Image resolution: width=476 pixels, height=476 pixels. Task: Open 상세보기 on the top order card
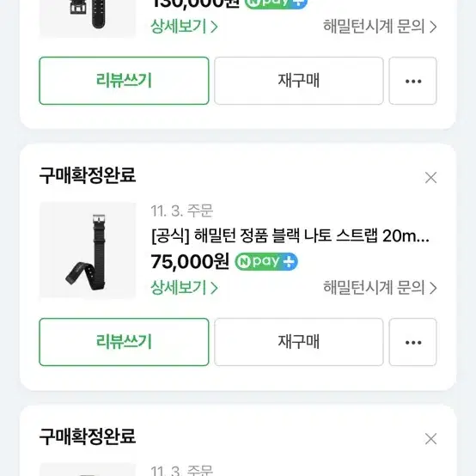(184, 26)
